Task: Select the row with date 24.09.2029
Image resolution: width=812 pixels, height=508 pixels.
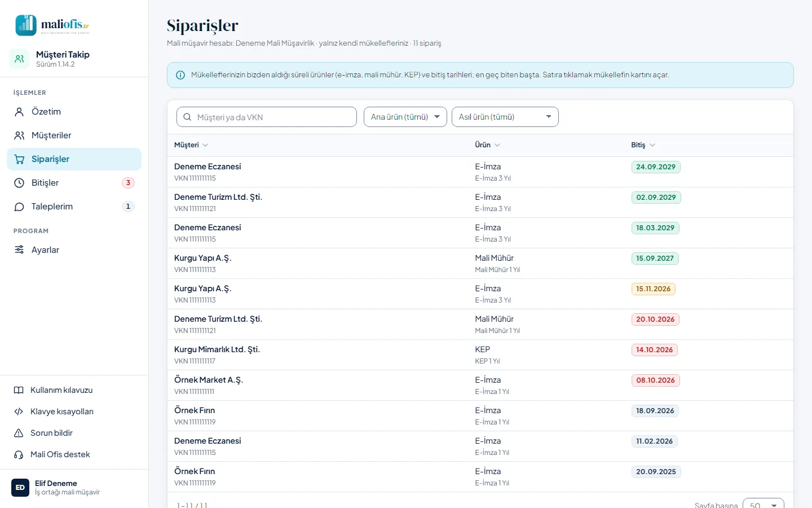Action: point(480,172)
